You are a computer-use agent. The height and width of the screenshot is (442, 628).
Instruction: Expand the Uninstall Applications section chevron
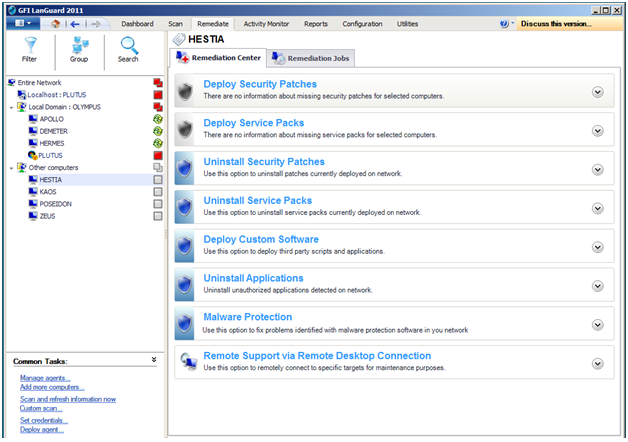(598, 286)
